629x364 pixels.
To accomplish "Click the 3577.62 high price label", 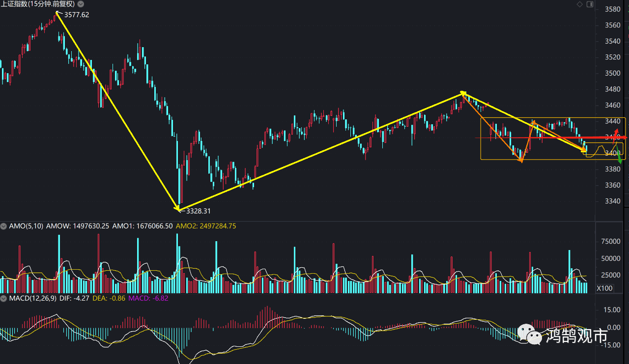I will 77,15.
